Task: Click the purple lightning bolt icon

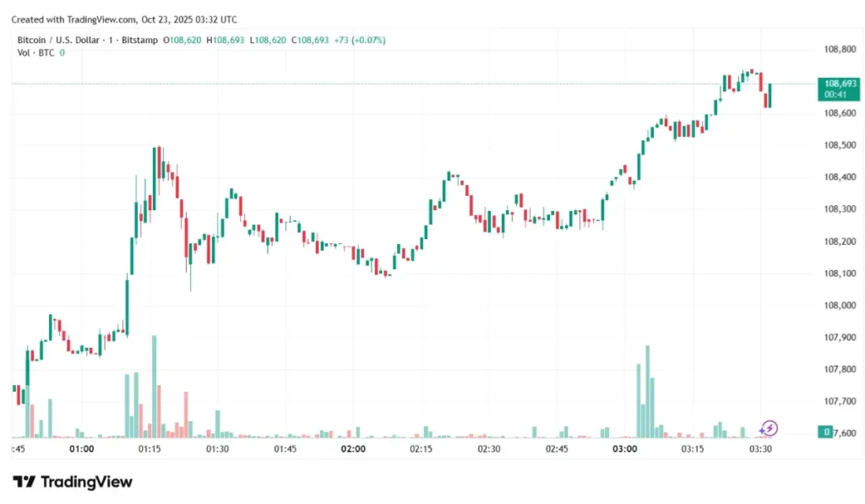Action: [770, 428]
